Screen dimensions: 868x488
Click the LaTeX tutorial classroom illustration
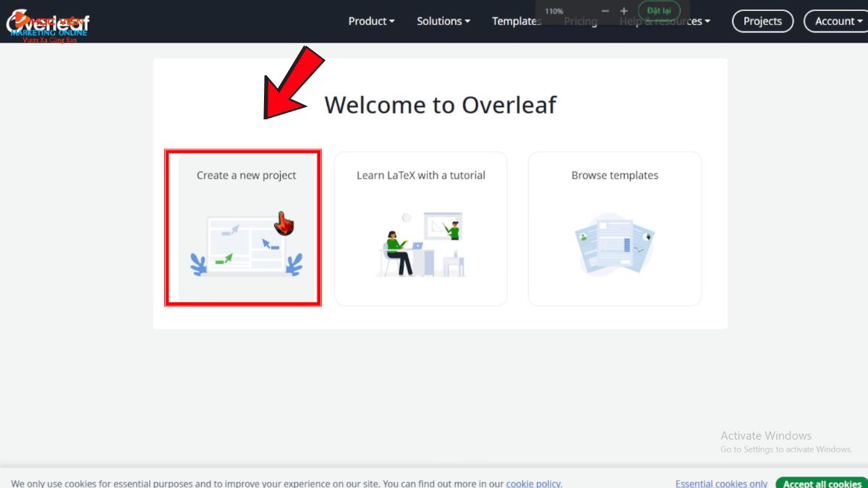coord(420,244)
